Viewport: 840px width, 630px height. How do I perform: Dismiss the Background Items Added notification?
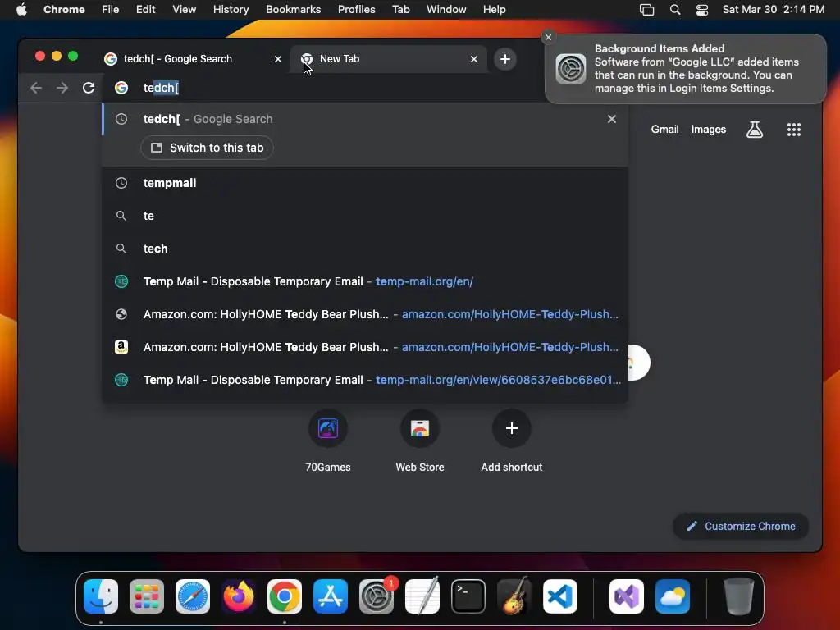point(548,37)
